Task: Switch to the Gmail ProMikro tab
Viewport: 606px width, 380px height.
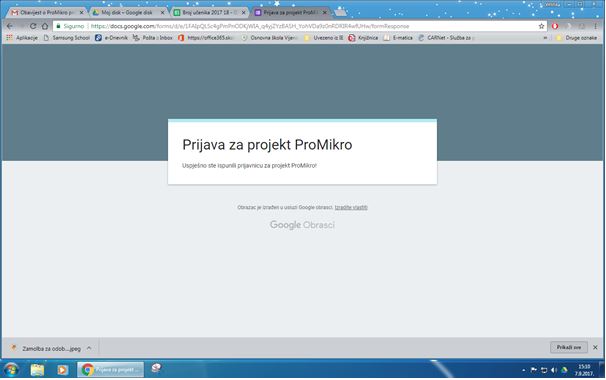Action: point(46,12)
